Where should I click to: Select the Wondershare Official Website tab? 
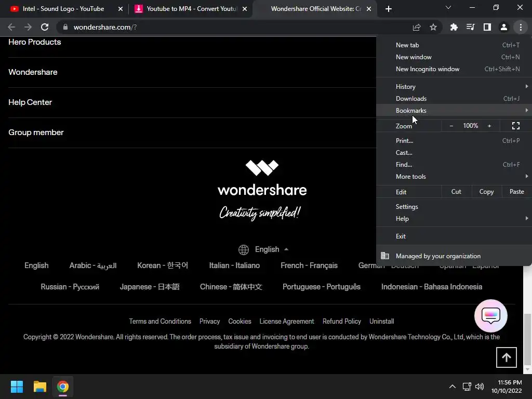[x=316, y=9]
